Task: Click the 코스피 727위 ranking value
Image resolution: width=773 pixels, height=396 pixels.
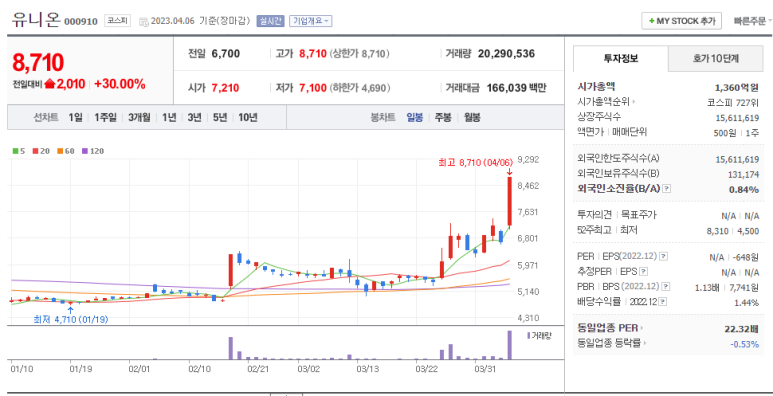Action: pos(733,103)
